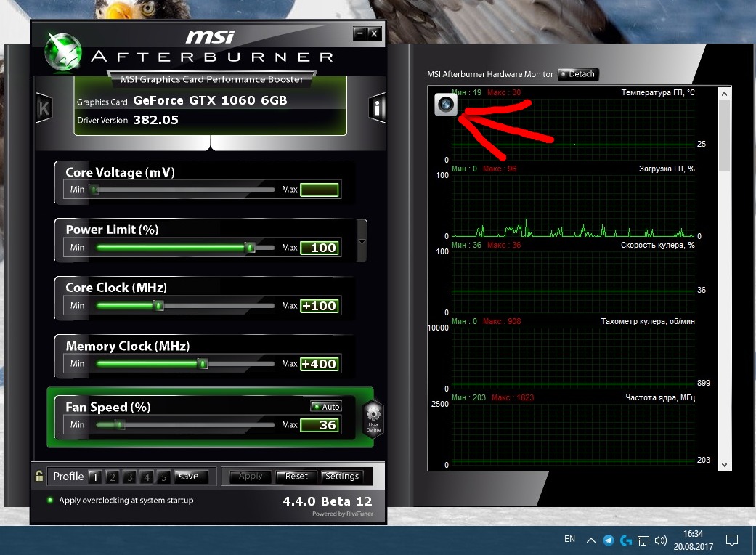Click the Power Limit slider handle
The width and height of the screenshot is (756, 555).
[x=250, y=248]
